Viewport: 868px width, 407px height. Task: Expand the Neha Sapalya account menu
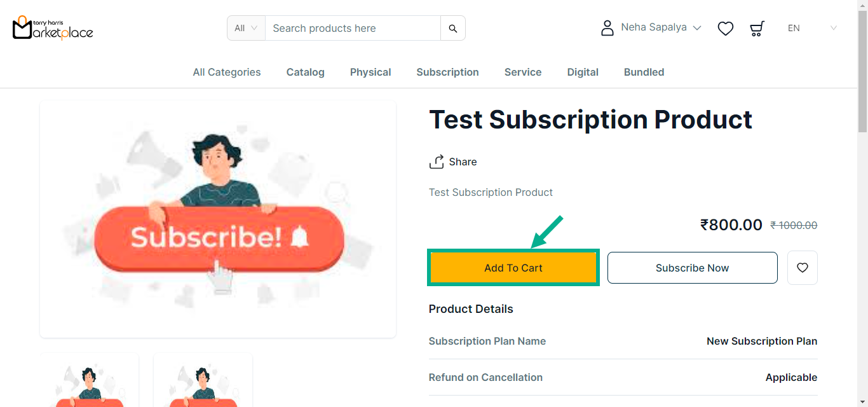click(x=661, y=27)
